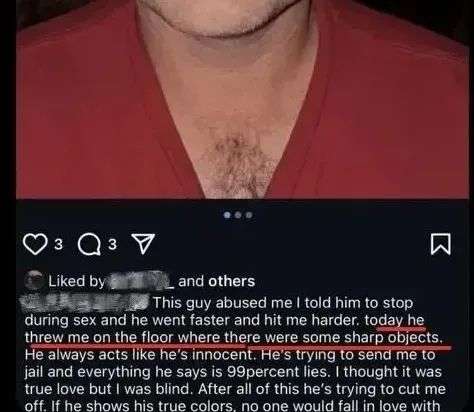474x412 pixels.
Task: Tap the underlined "threw me on the floor" sentence
Action: pos(234,338)
